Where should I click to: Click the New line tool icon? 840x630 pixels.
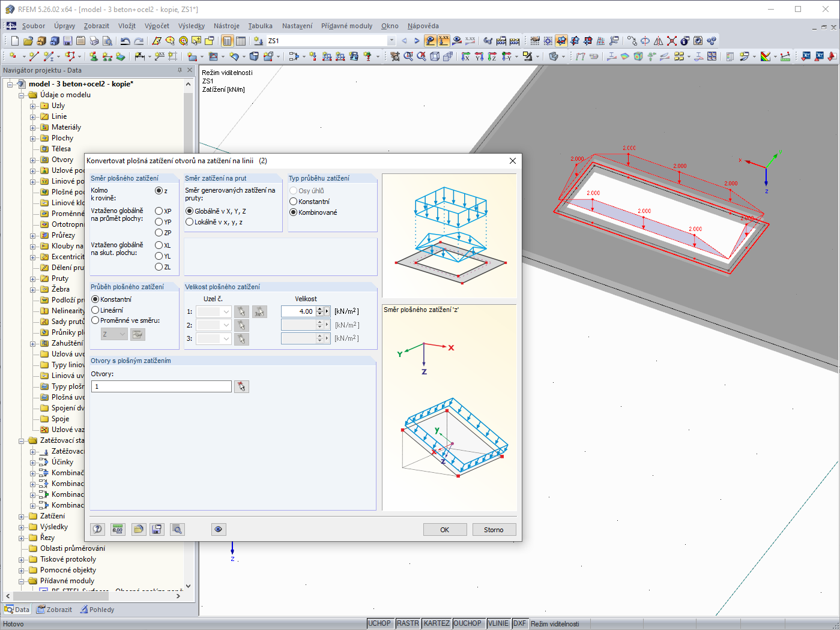coord(34,56)
